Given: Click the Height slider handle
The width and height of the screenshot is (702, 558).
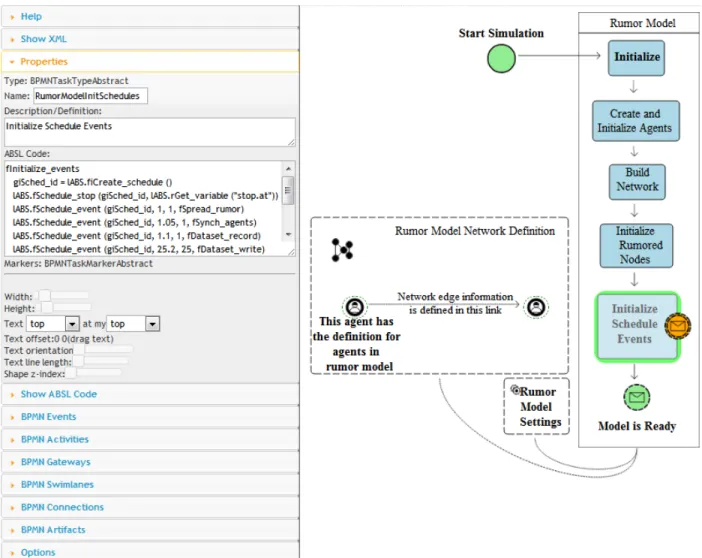Looking at the screenshot, I should click(x=47, y=307).
